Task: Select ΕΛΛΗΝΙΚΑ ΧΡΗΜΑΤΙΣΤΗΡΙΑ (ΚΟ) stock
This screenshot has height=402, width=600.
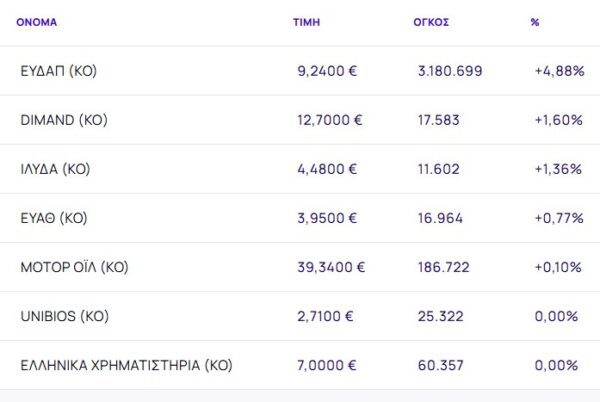Action: point(126,365)
